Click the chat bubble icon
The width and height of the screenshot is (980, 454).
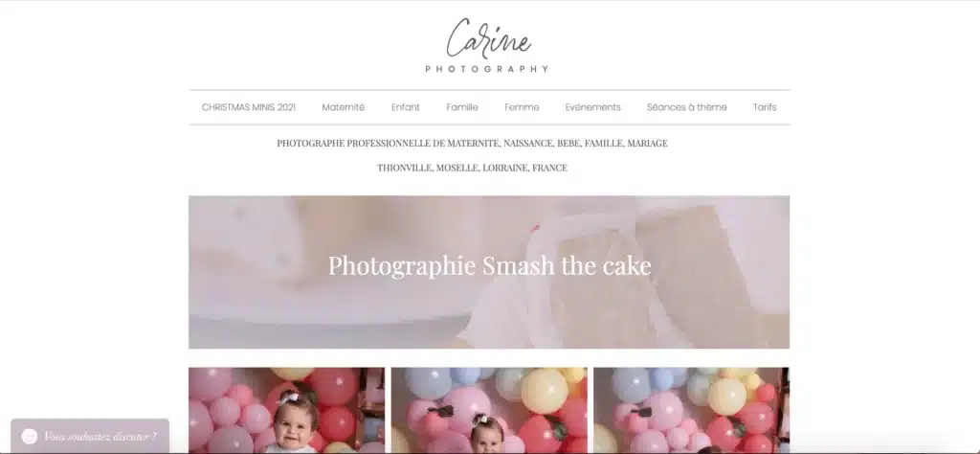tap(30, 437)
